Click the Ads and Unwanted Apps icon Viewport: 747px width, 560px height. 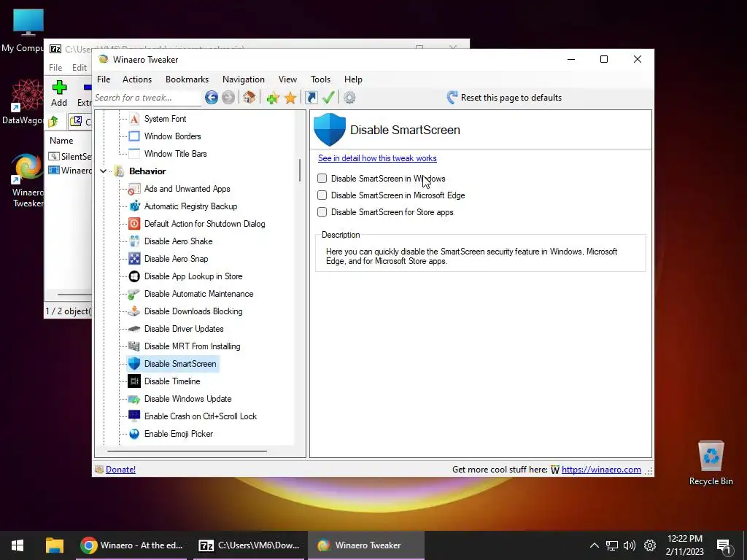(x=134, y=189)
